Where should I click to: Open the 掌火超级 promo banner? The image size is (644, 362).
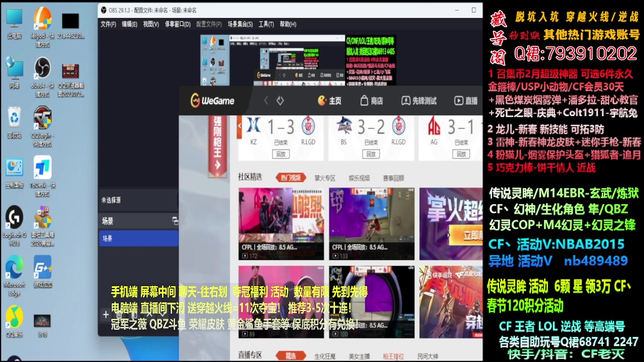click(451, 224)
